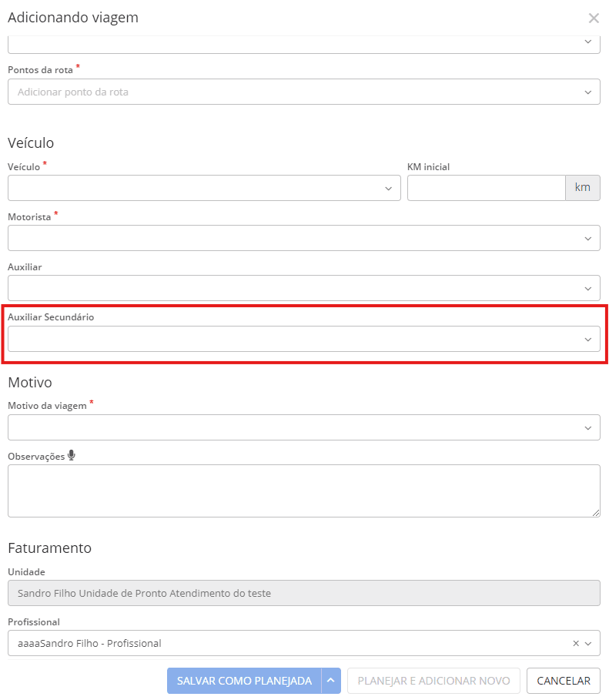The image size is (609, 700).
Task: Click the Unidade disabled field
Action: tap(303, 593)
